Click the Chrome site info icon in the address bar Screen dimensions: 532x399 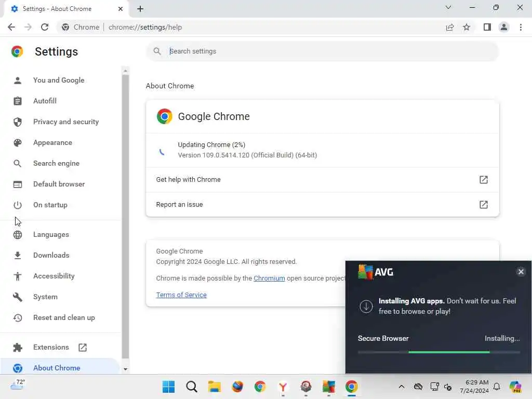(x=65, y=27)
